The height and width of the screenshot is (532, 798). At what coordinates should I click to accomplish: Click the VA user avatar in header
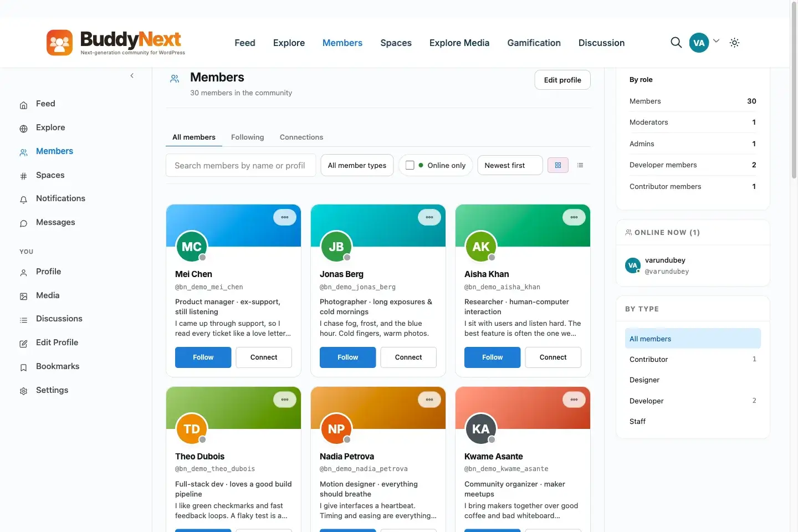699,43
